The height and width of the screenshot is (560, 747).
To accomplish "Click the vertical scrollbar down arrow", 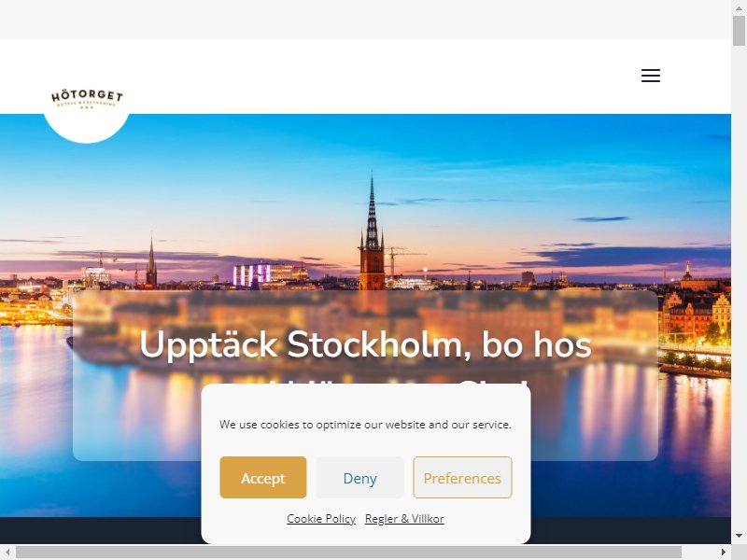I will click(x=739, y=536).
